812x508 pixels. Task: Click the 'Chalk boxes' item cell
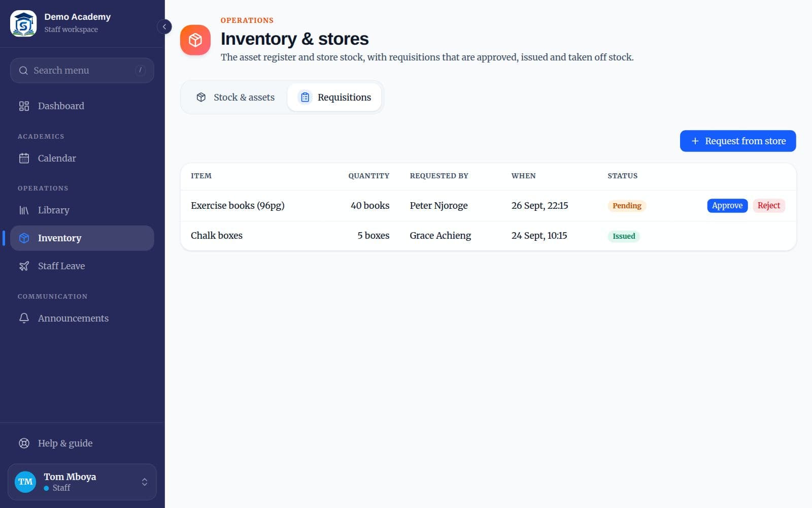pyautogui.click(x=217, y=236)
